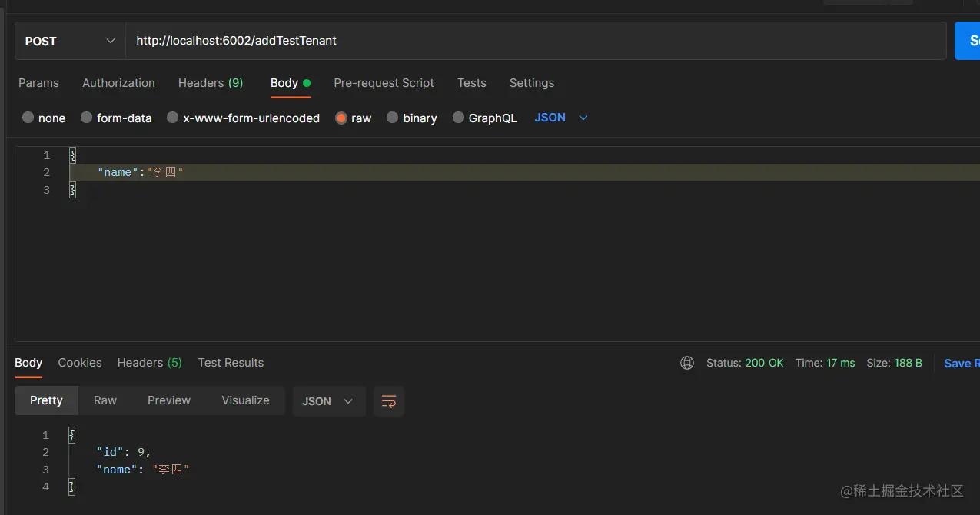Image resolution: width=980 pixels, height=515 pixels.
Task: Select the raw body type
Action: pos(354,118)
